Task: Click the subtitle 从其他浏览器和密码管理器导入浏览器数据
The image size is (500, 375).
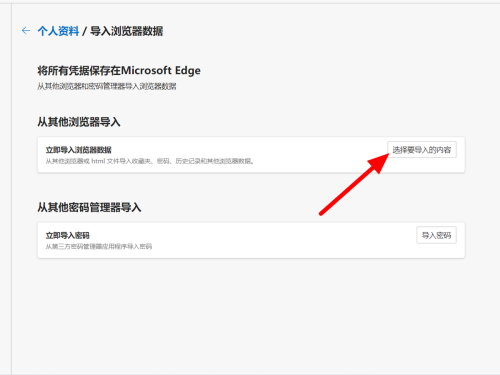Action: (107, 87)
